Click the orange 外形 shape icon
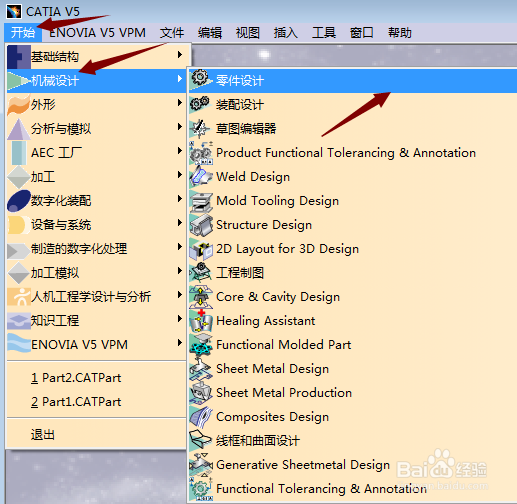 [19, 105]
